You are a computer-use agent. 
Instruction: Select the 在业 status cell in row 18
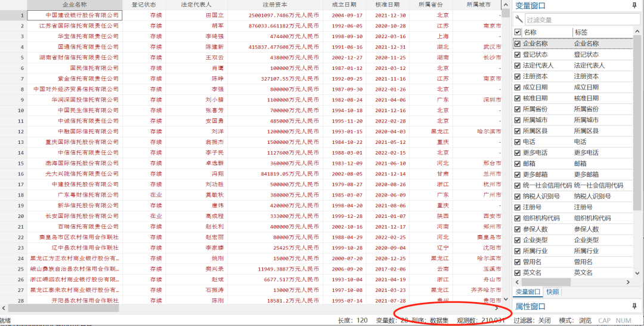pyautogui.click(x=144, y=195)
